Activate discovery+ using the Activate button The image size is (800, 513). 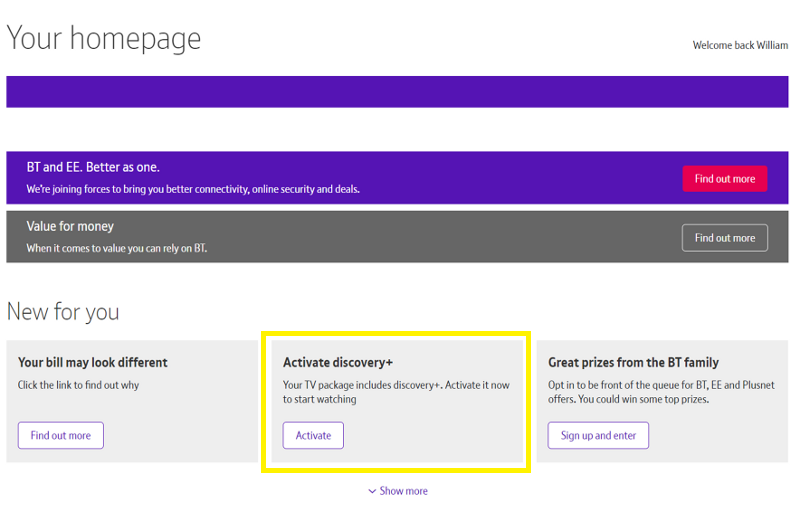313,435
